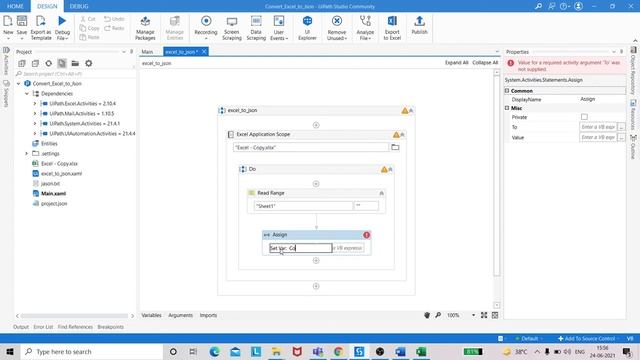Click Analyze File

click(365, 28)
